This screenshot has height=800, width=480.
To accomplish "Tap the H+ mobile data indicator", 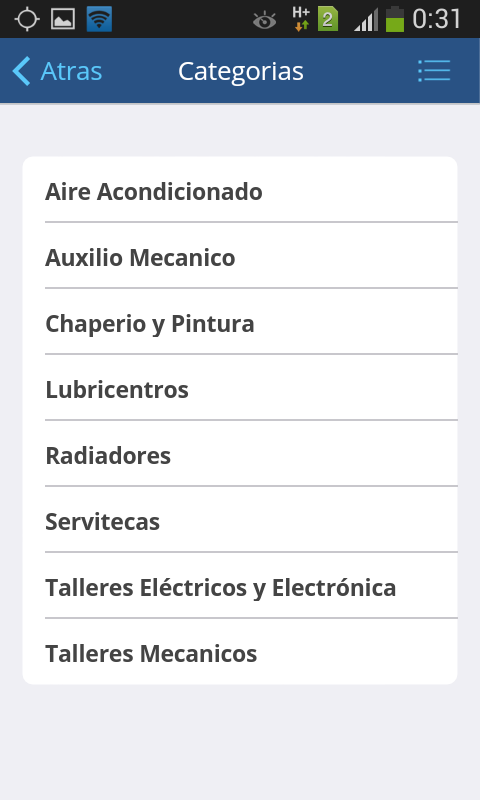I will [301, 19].
